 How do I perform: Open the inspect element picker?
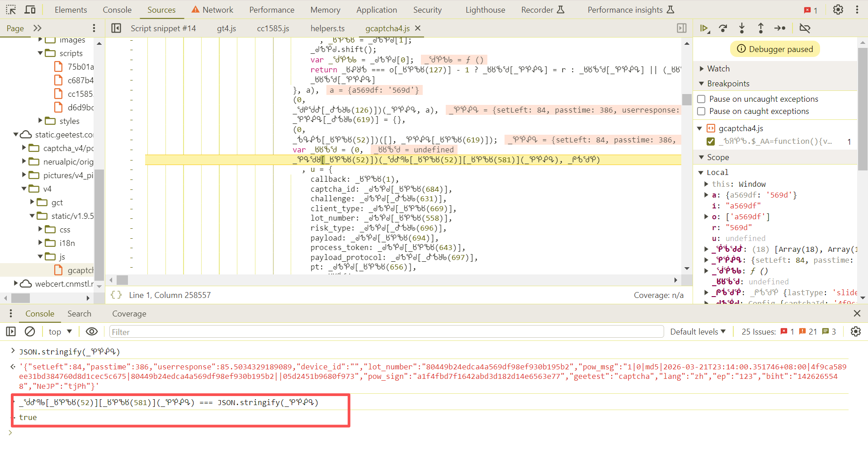[x=11, y=9]
